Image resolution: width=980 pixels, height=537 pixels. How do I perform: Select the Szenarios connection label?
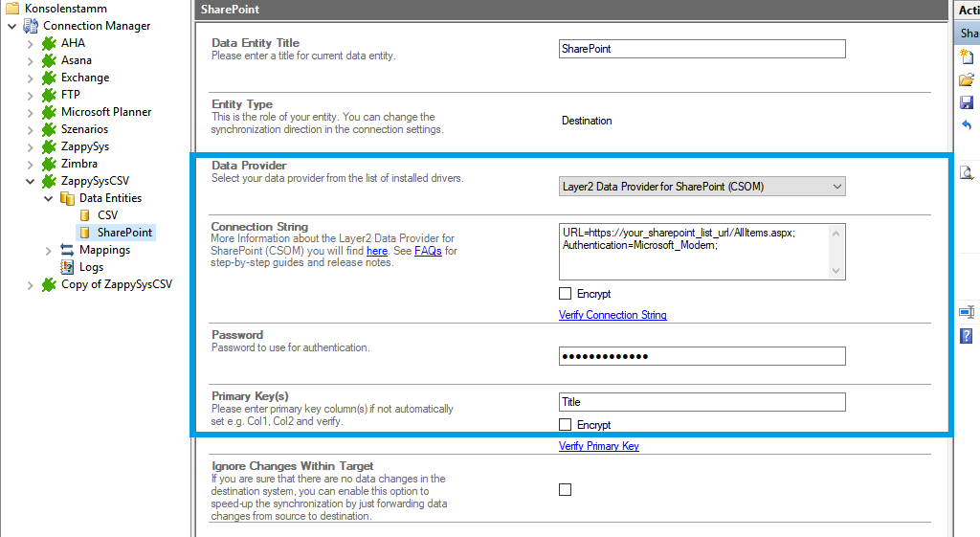84,129
